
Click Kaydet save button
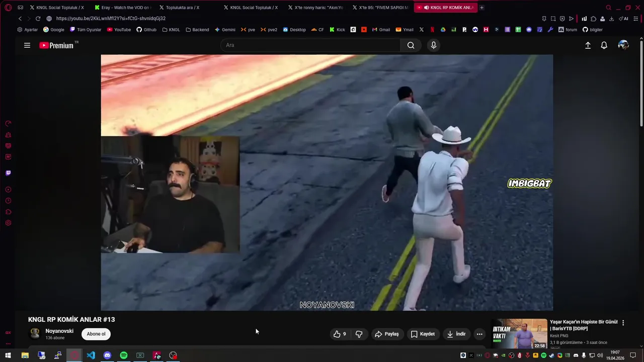pos(423,334)
